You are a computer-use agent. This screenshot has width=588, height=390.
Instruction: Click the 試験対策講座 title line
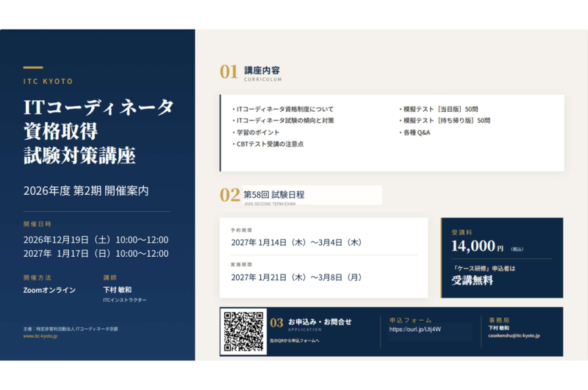coord(79,155)
